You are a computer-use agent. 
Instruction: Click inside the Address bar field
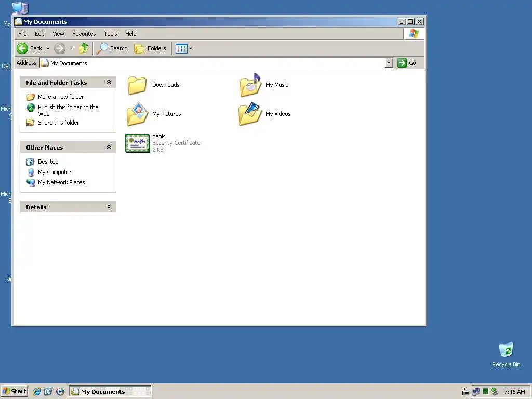[x=212, y=63]
